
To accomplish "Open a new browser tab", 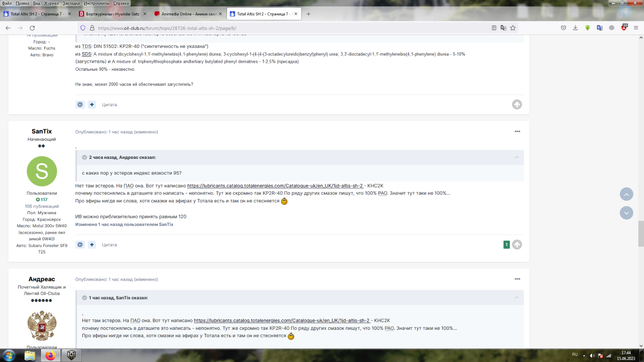I will (308, 14).
